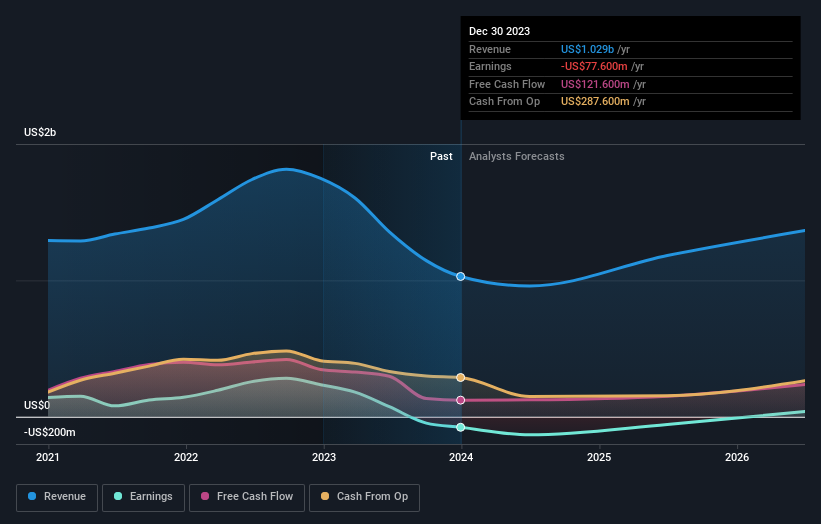
Task: Click the US$287.600m cash from op value
Action: [595, 102]
